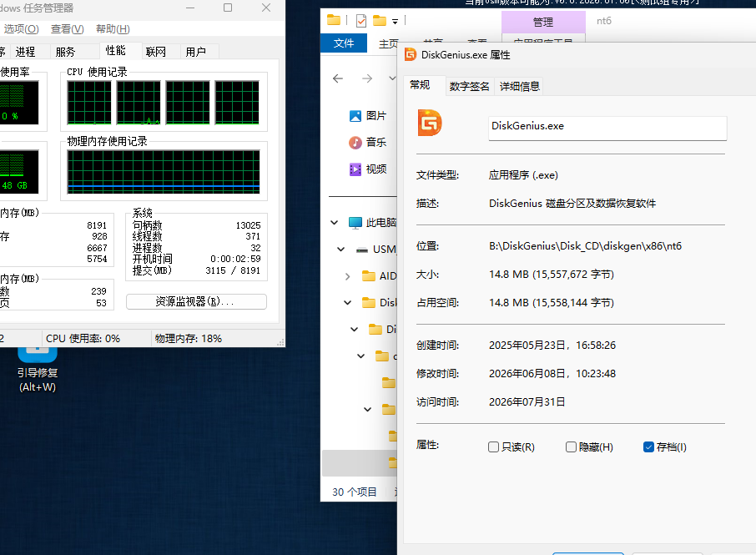
Task: Open Task Manager 帮助(H) menu
Action: coord(113,29)
